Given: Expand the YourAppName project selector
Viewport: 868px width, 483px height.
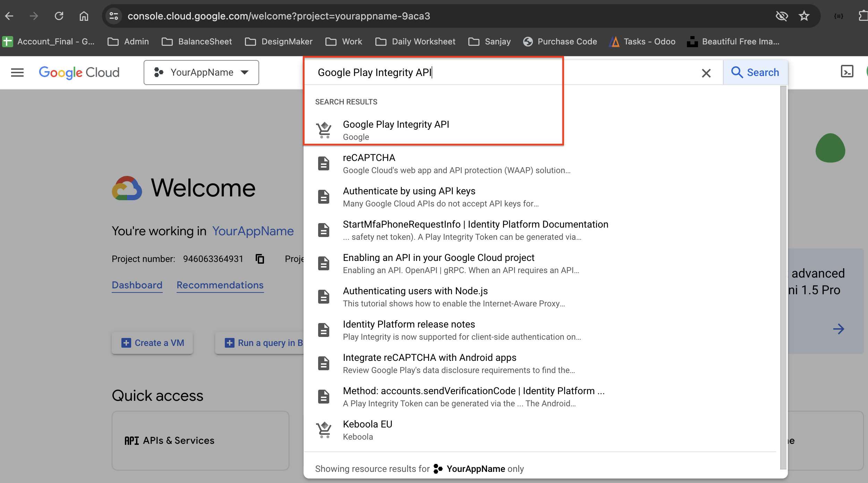Looking at the screenshot, I should click(201, 73).
